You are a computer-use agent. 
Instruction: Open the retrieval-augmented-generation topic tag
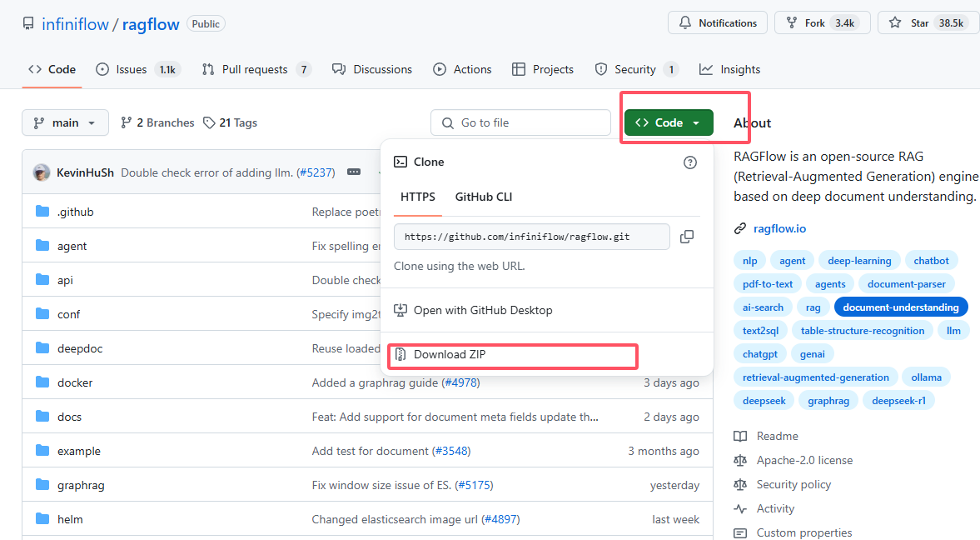pyautogui.click(x=816, y=377)
